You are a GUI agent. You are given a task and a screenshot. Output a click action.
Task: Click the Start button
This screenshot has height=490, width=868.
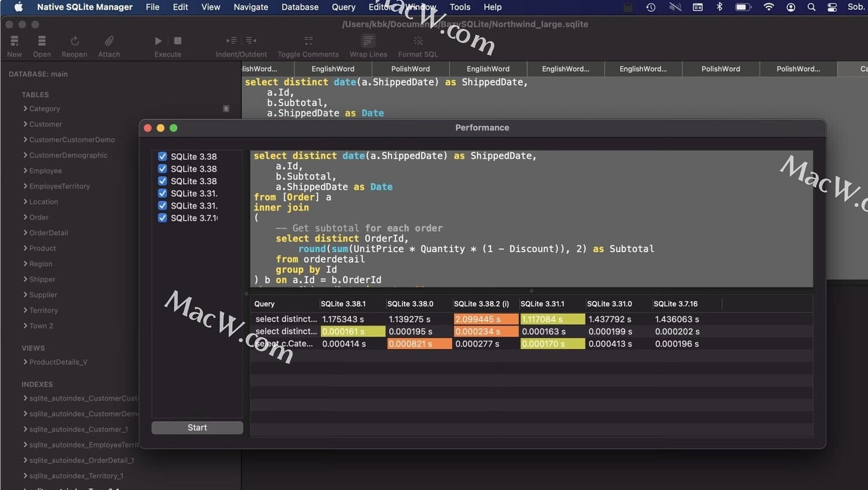tap(197, 428)
